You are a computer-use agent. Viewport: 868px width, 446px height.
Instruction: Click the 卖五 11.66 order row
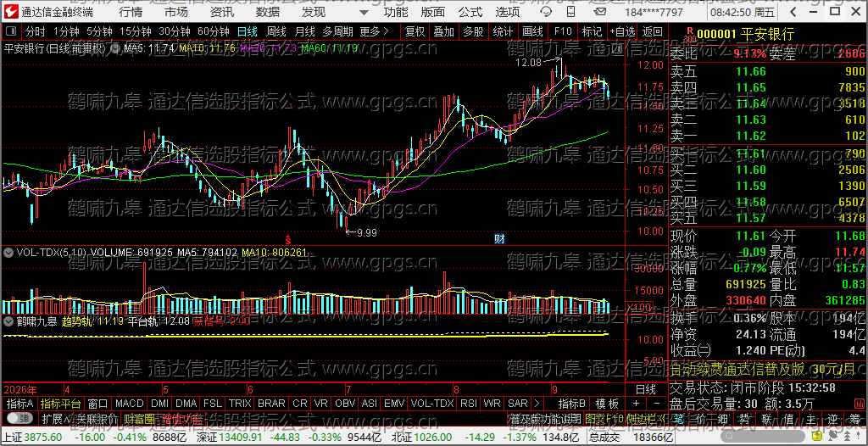(767, 71)
